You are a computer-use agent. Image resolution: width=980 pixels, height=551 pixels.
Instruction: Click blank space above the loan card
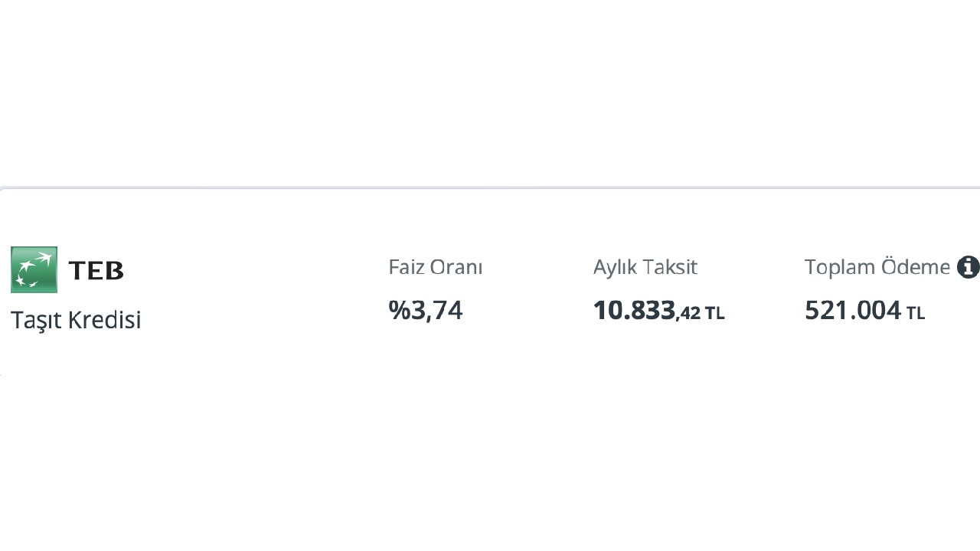(x=490, y=92)
